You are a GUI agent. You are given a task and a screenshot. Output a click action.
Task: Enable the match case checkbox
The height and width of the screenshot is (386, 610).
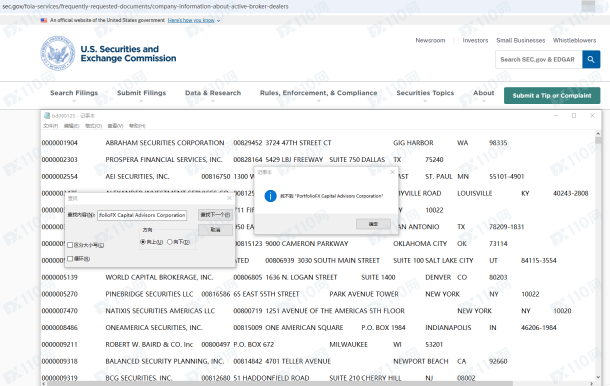pyautogui.click(x=70, y=245)
